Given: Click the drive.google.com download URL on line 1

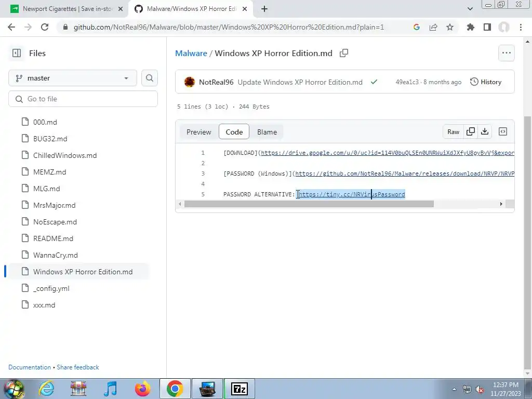Looking at the screenshot, I should (388, 153).
